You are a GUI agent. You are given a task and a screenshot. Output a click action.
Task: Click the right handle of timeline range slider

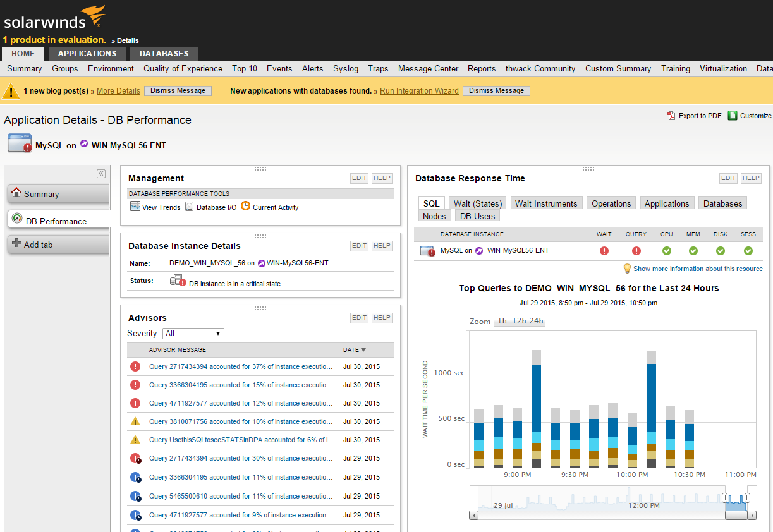click(x=746, y=499)
